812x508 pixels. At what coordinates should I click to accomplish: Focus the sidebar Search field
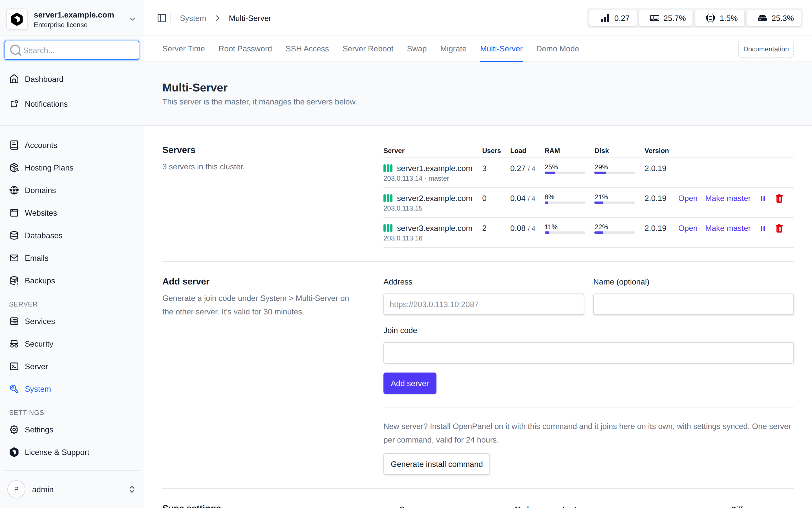pos(72,51)
